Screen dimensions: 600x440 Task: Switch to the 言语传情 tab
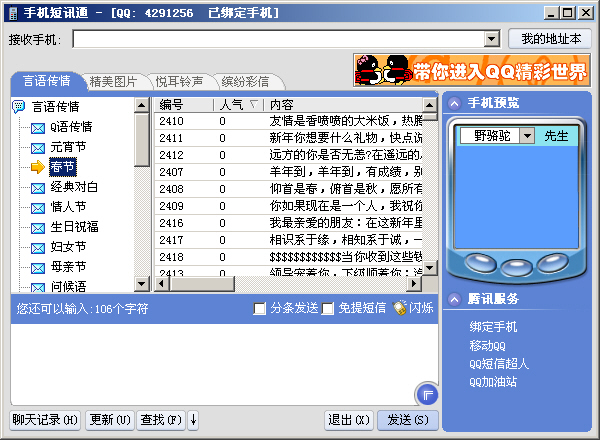47,81
